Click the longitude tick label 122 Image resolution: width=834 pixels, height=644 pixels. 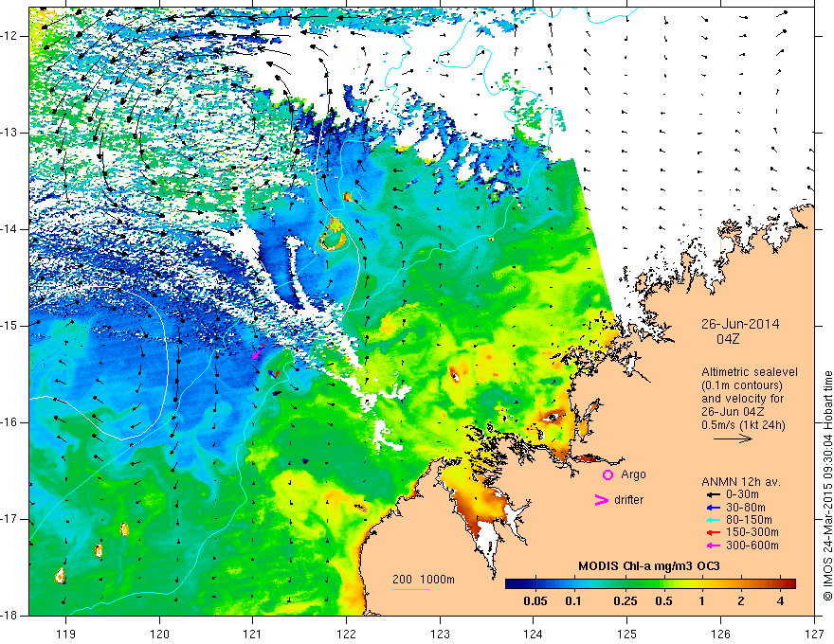click(346, 634)
